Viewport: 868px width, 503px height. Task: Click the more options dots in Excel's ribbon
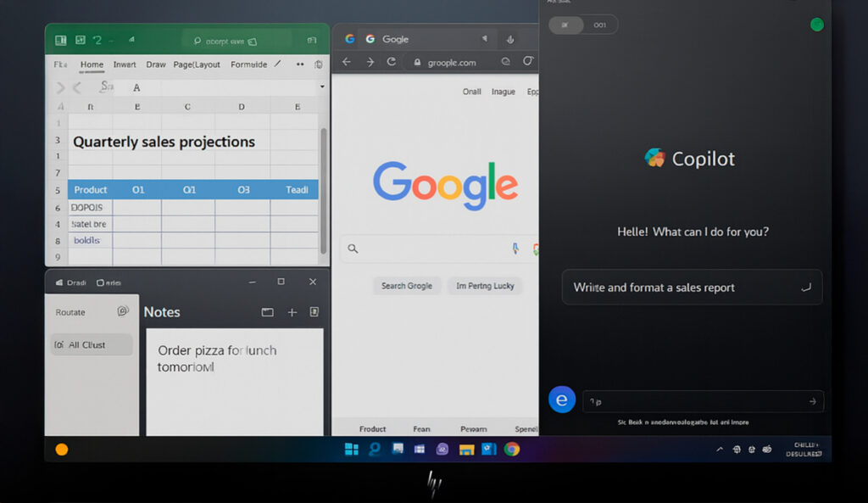300,64
